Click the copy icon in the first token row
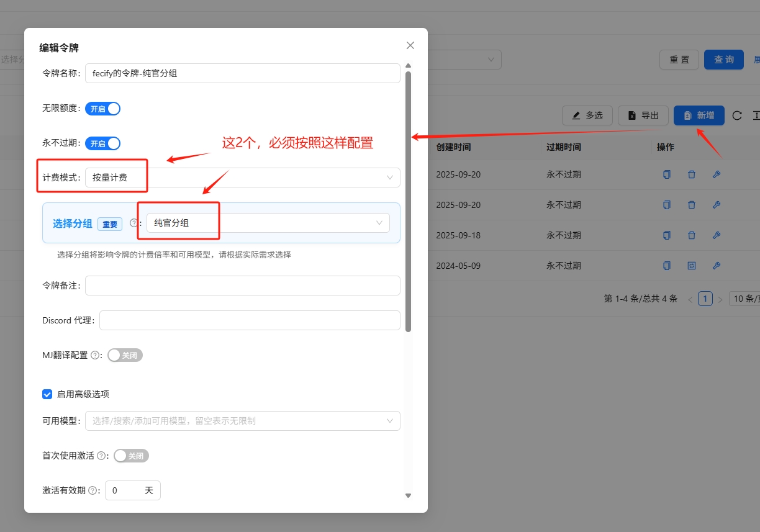 667,174
